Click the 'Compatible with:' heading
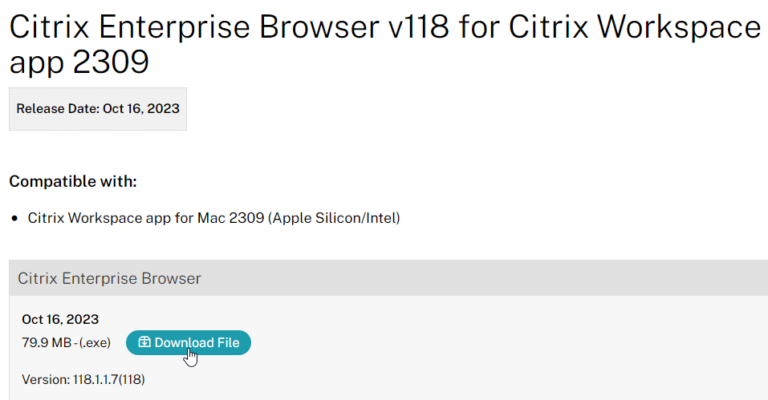Image resolution: width=768 pixels, height=400 pixels. click(x=73, y=181)
